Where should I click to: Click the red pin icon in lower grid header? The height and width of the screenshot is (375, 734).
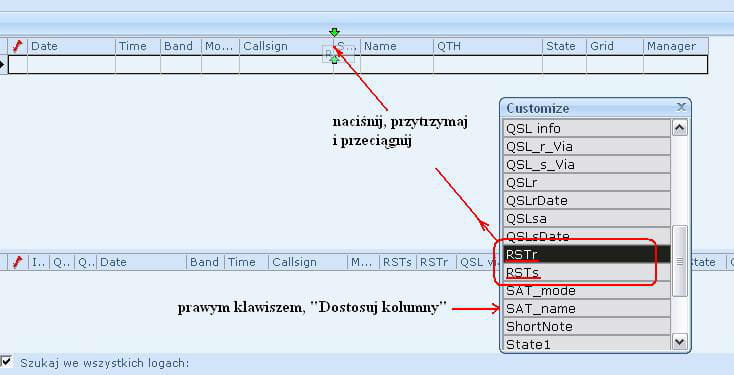[x=18, y=262]
